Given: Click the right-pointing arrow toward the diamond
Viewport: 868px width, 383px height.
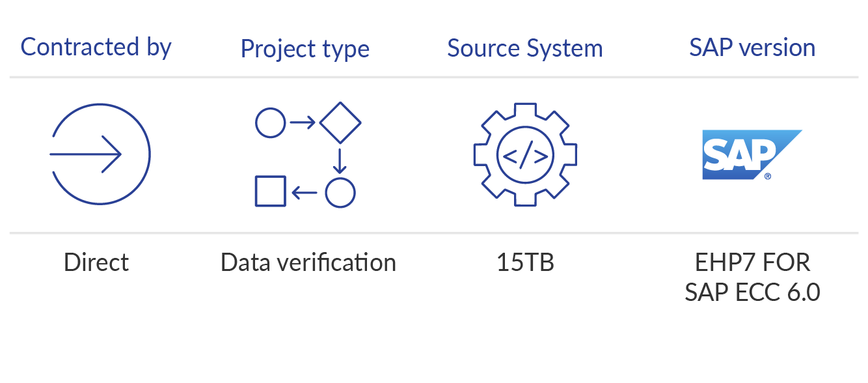Looking at the screenshot, I should tap(303, 122).
